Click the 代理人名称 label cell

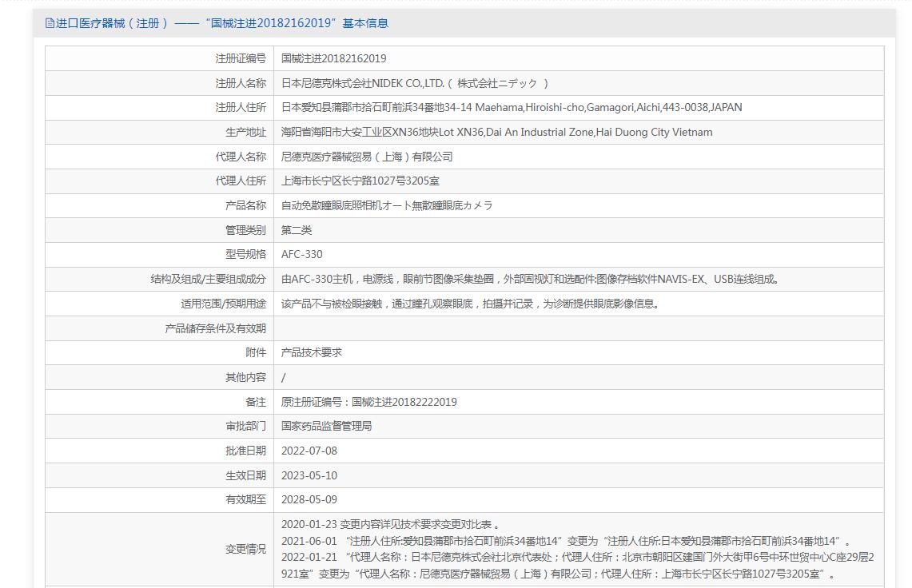click(159, 157)
